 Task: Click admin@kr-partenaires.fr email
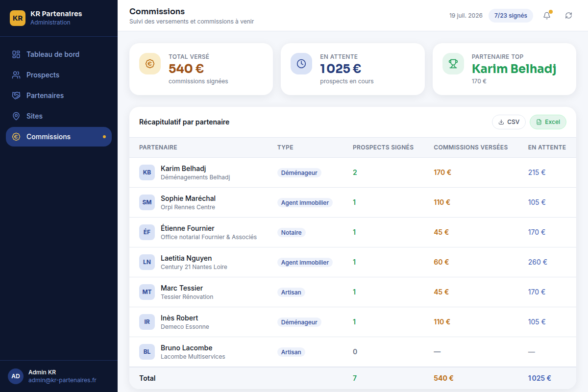[62, 380]
